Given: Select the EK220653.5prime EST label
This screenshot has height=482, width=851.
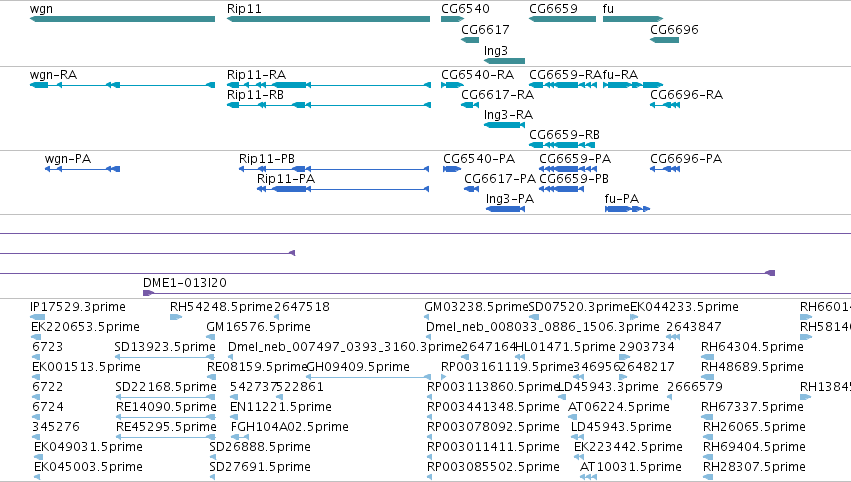Looking at the screenshot, I should 85,327.
